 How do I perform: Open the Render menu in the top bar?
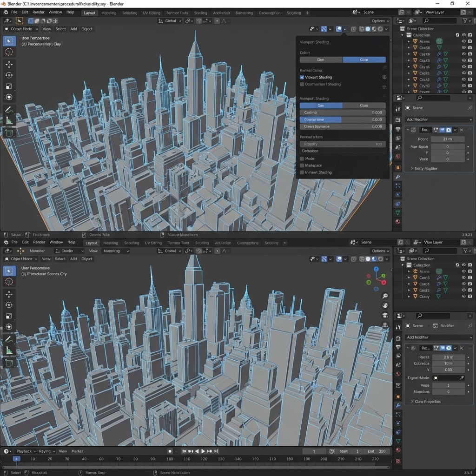tap(39, 12)
